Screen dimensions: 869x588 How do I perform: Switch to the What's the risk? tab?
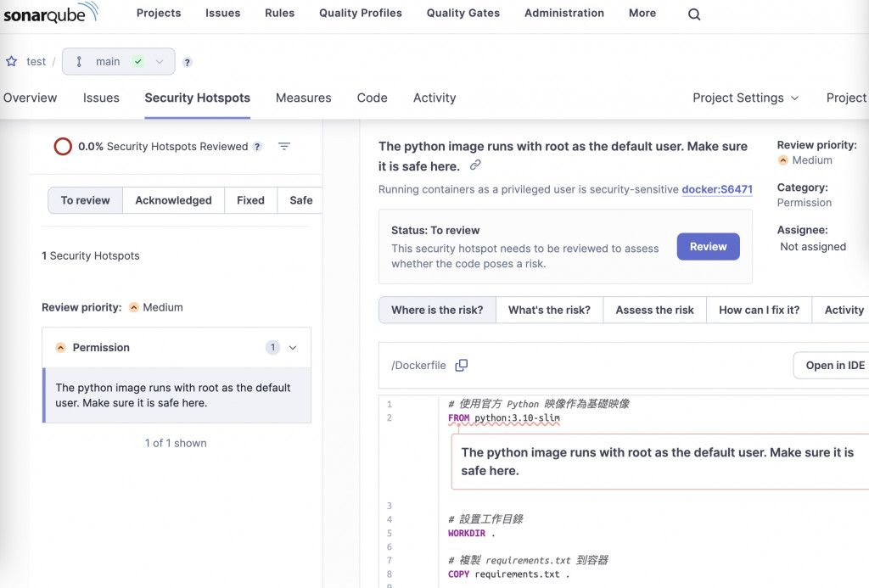tap(549, 310)
